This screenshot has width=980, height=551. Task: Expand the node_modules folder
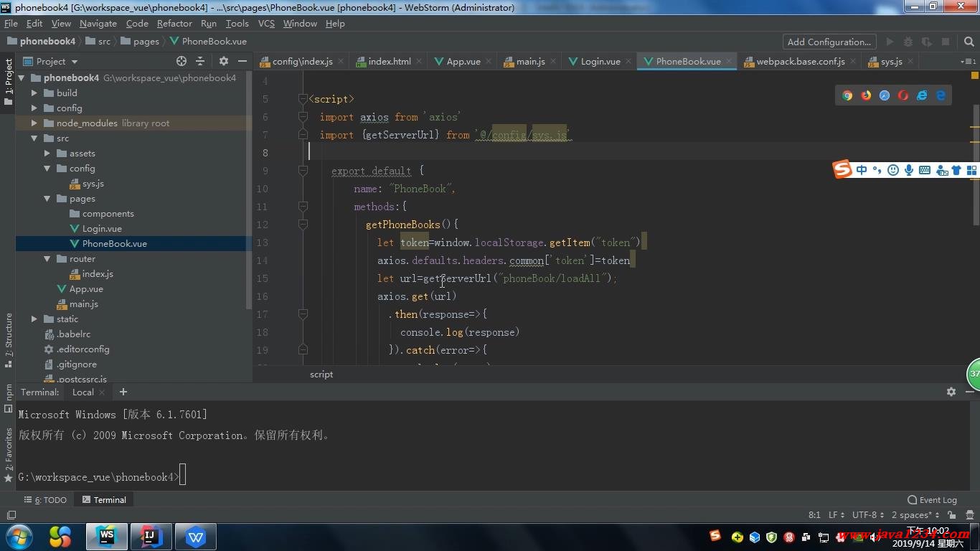click(x=34, y=123)
